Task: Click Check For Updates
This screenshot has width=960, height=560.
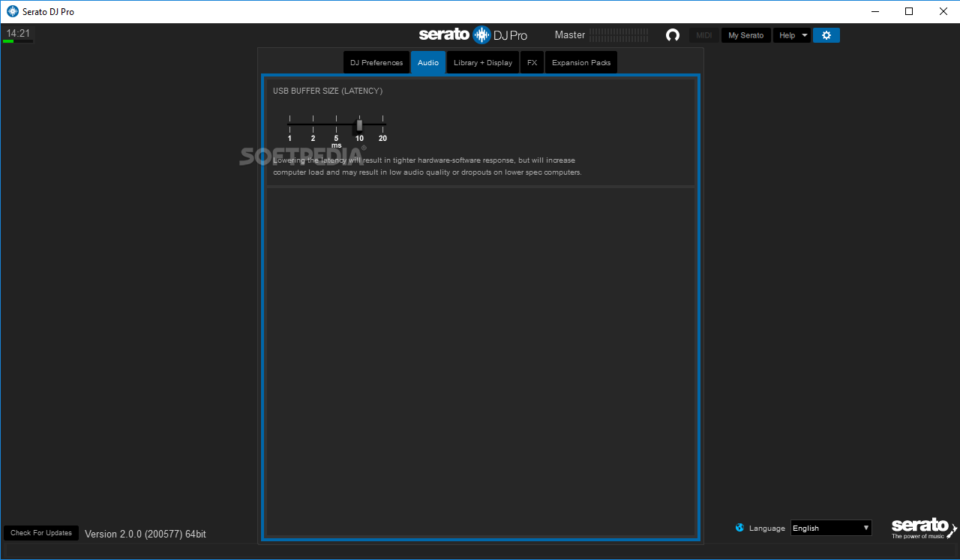Action: (x=41, y=533)
